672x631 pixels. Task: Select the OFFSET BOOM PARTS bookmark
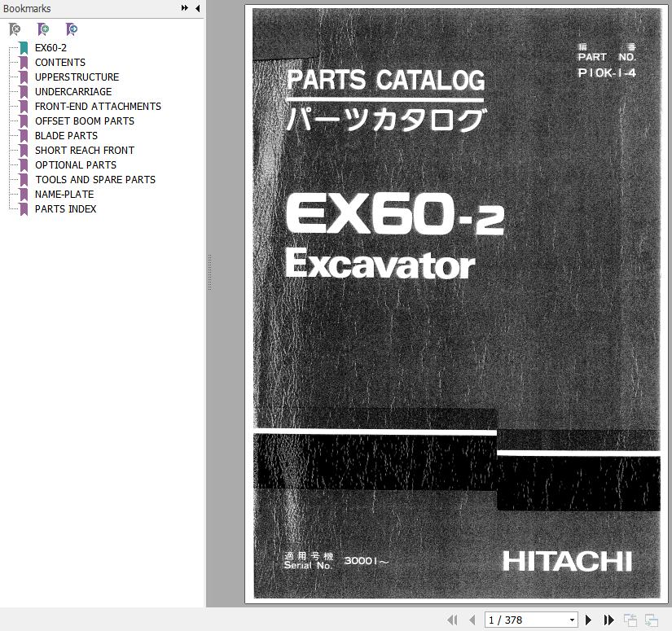[85, 121]
